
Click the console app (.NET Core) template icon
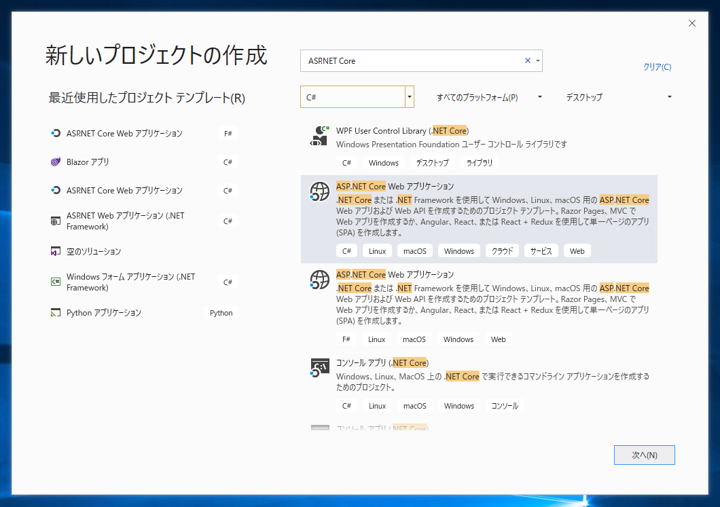click(320, 368)
